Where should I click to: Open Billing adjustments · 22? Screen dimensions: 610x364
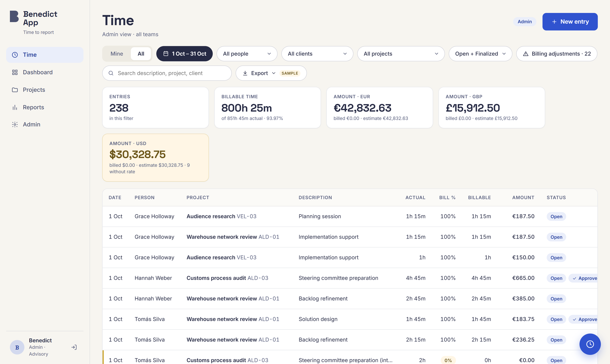557,54
